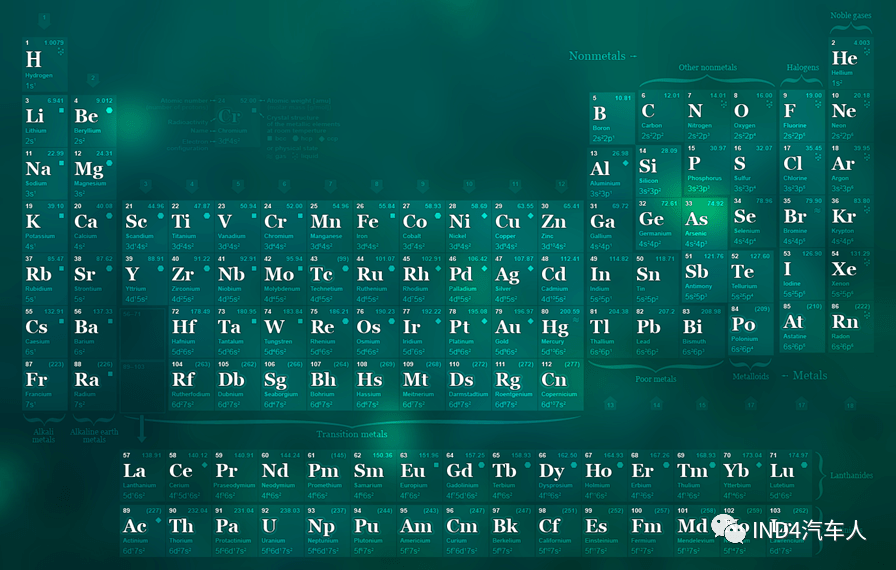896x570 pixels.
Task: Choose the Xenon (Xe) element tile
Action: (851, 274)
